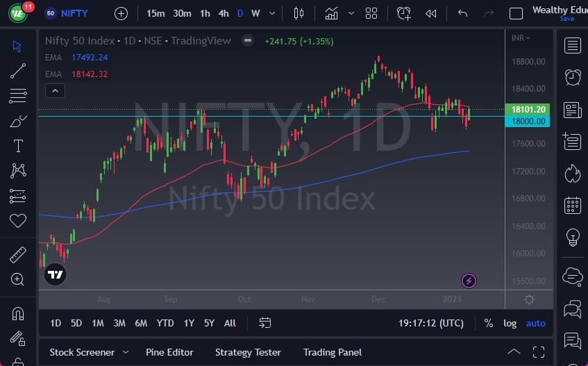588x366 pixels.
Task: Open the Pine Editor tab
Action: (169, 353)
